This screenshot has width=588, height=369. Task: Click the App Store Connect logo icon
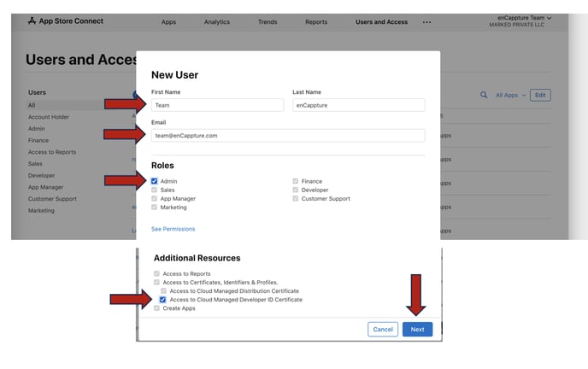pyautogui.click(x=32, y=21)
